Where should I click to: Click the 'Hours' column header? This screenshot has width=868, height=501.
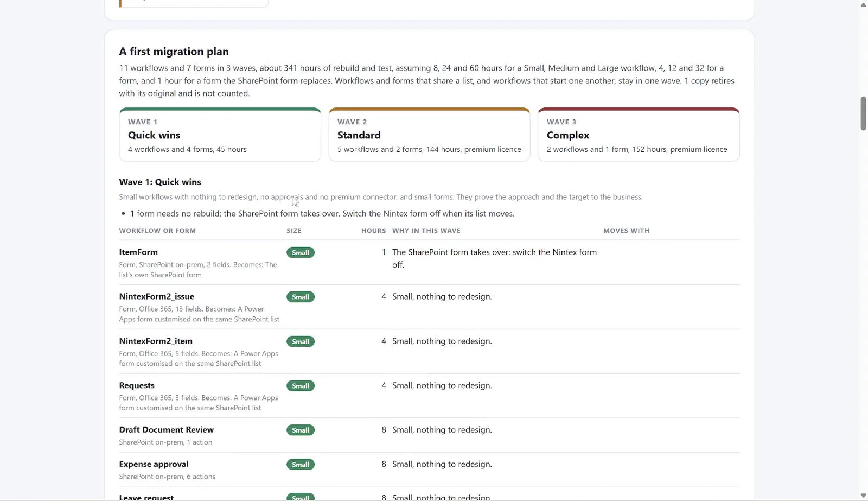pyautogui.click(x=373, y=231)
